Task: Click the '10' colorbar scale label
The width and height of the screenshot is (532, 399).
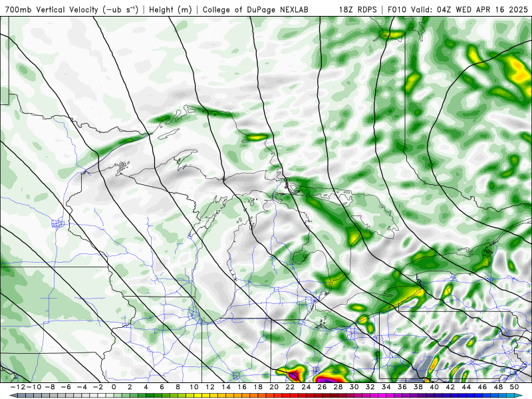Action: point(194,387)
